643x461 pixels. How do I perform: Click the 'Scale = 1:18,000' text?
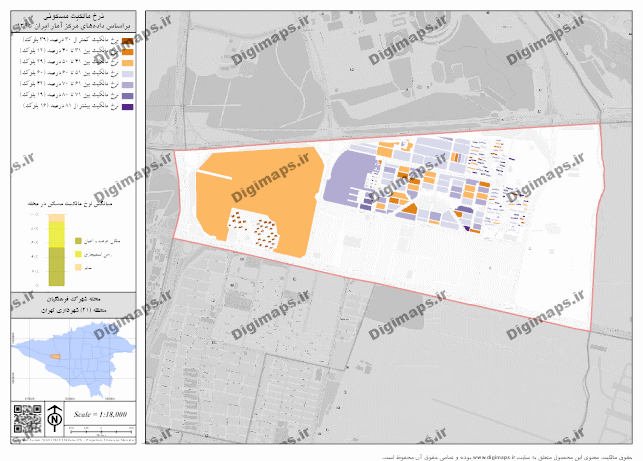tap(101, 414)
